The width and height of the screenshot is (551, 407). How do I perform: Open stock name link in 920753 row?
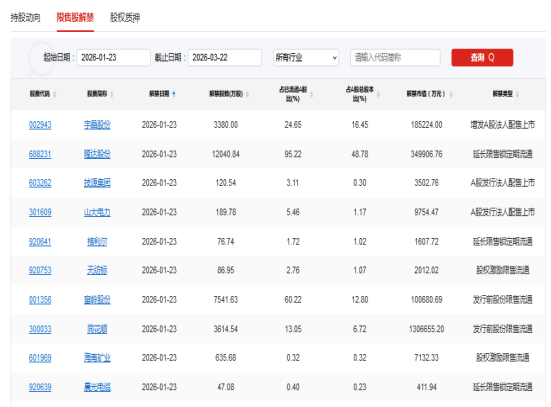click(97, 270)
